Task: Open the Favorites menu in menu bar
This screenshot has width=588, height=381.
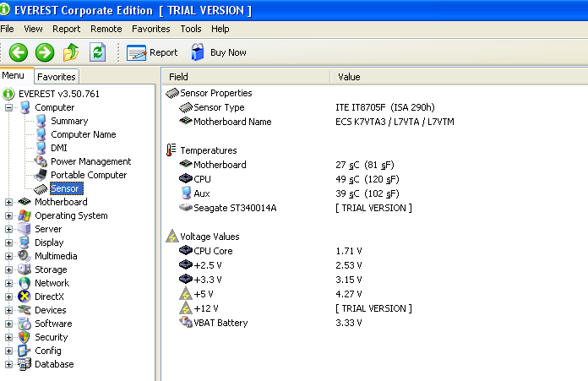Action: (x=150, y=29)
